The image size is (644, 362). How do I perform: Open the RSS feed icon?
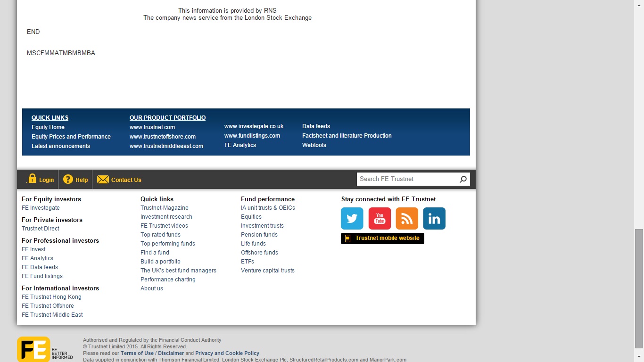[x=407, y=219]
